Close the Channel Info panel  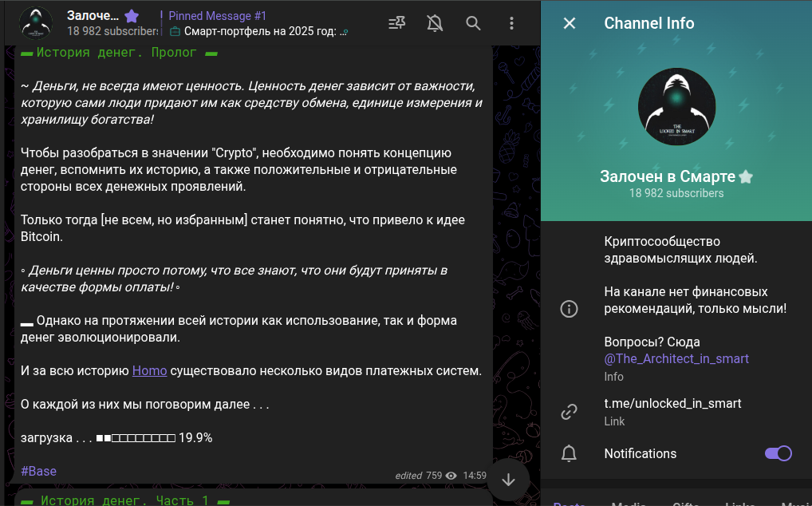[x=570, y=23]
